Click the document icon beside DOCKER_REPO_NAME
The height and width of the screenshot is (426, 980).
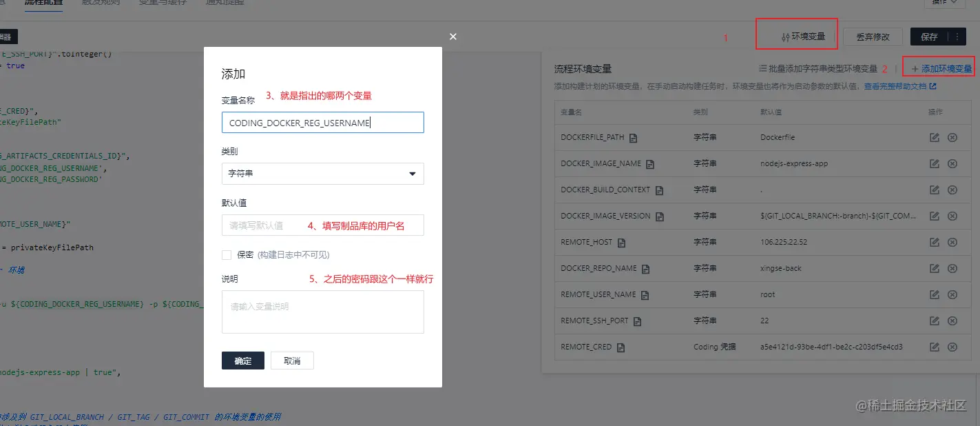tap(646, 269)
